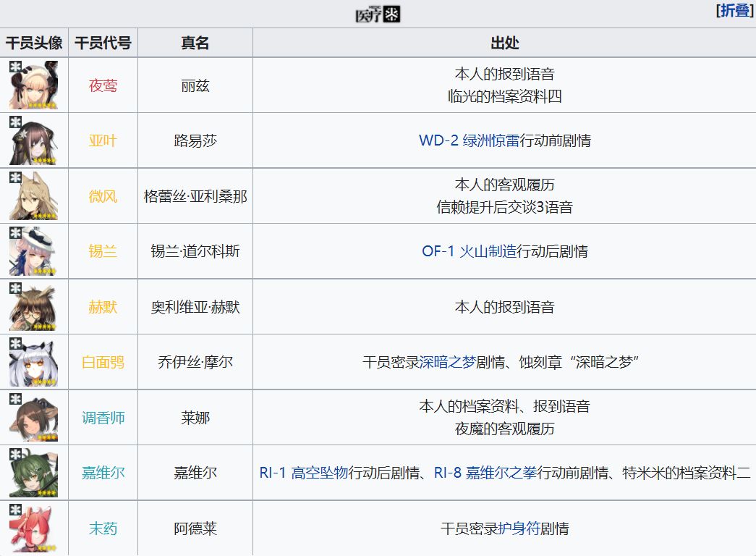Viewport: 756px width, 556px height.
Task: Click 本人的报到语音 in the 夜莺 row
Action: coord(505,74)
